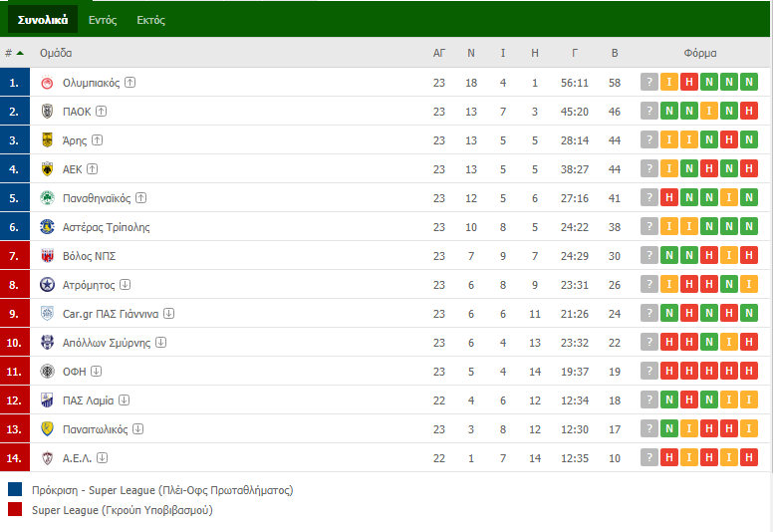Viewport: 773px width, 532px height.
Task: Click the relegation arrow icon beside ΟΦΗ
Action: [97, 372]
